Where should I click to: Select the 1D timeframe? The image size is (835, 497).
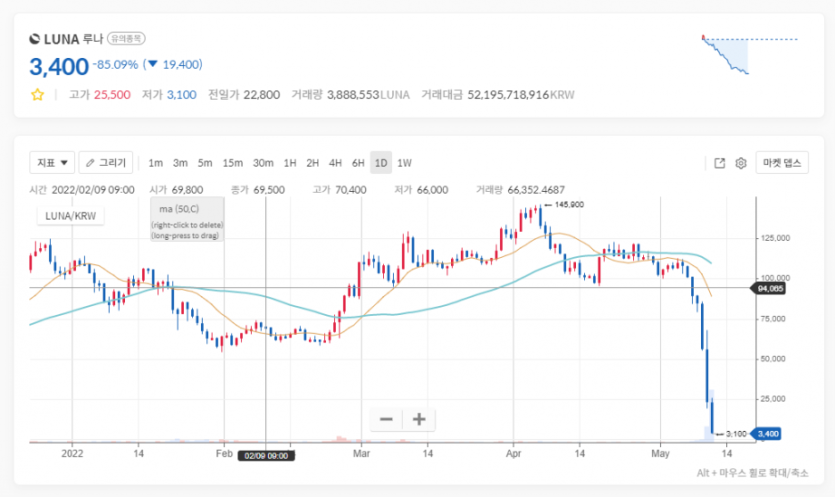point(380,163)
